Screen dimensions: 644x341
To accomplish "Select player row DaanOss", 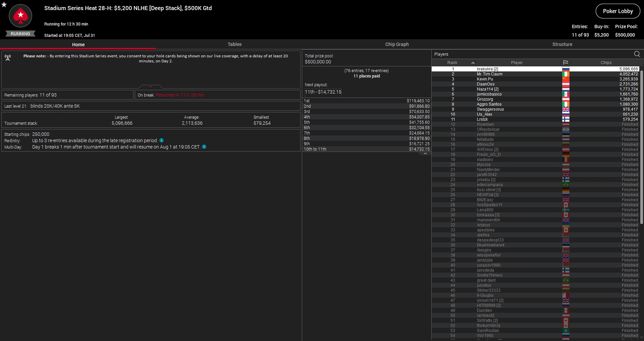I will [536, 84].
